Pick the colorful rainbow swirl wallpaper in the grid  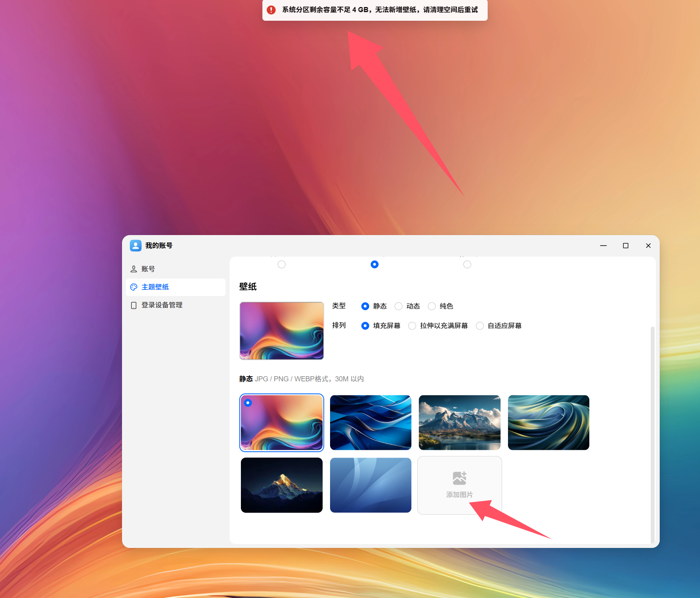[x=282, y=422]
